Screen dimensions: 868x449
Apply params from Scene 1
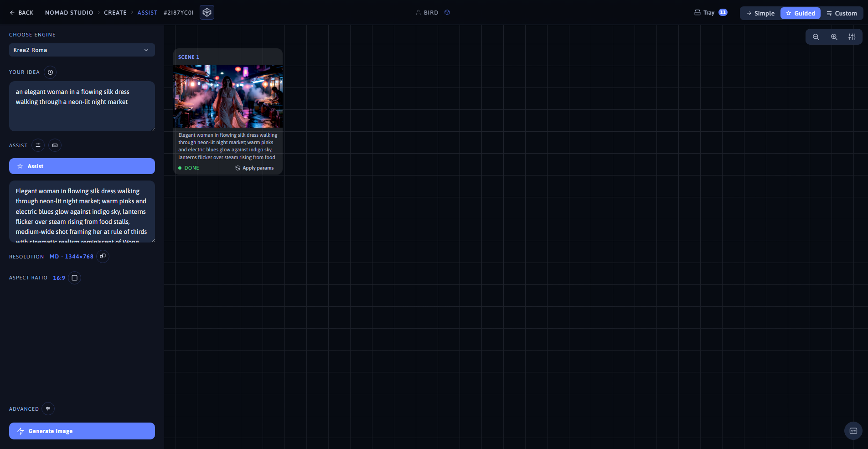pos(254,168)
